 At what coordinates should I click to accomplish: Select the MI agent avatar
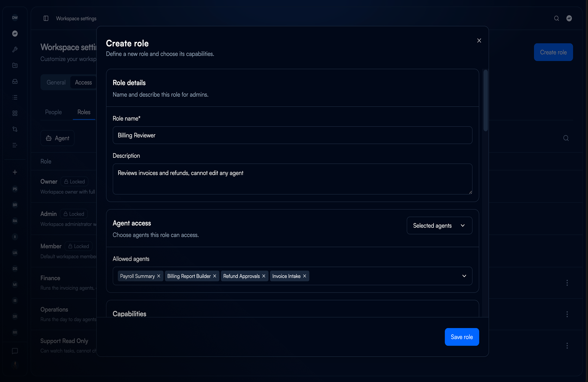pos(15,285)
